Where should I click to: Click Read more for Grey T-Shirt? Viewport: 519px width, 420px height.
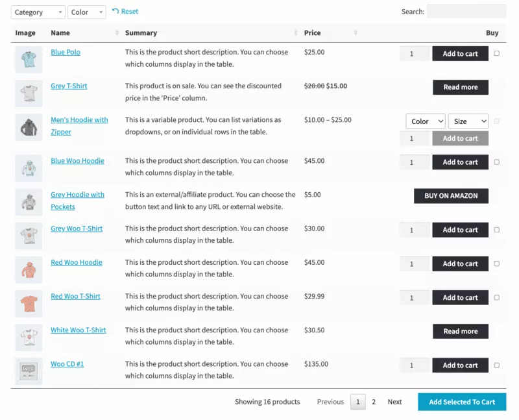(461, 87)
